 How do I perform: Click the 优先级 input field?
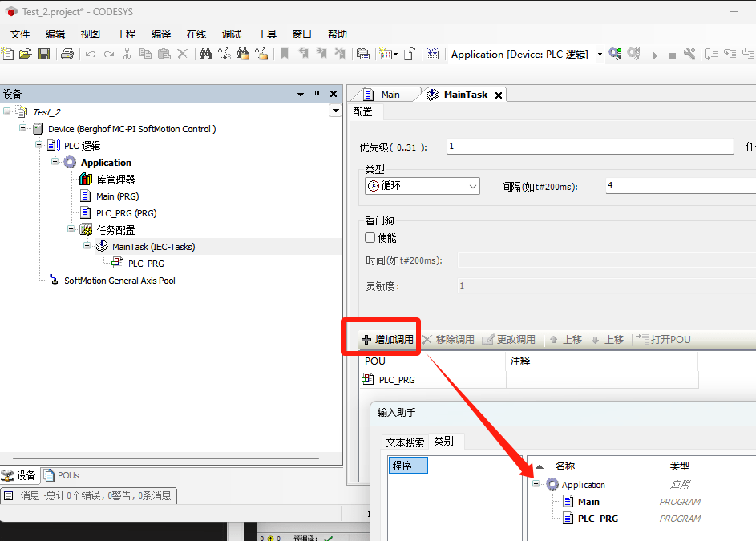point(589,147)
